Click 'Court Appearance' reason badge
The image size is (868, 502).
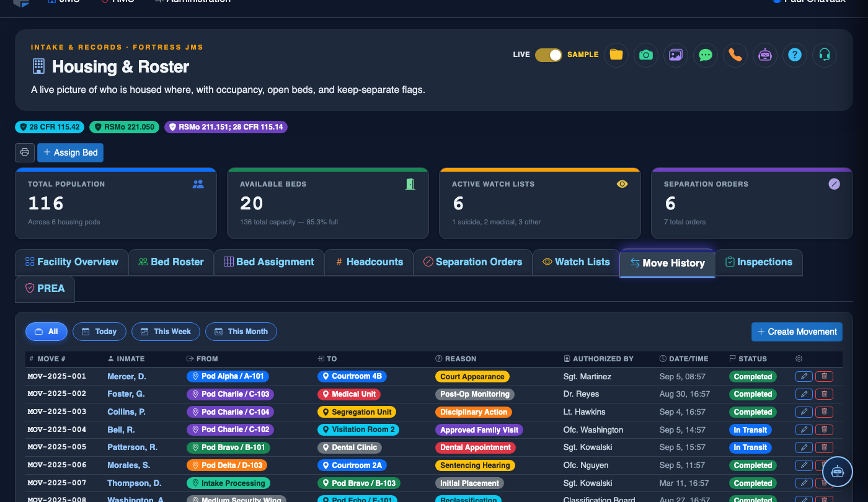[x=472, y=376]
